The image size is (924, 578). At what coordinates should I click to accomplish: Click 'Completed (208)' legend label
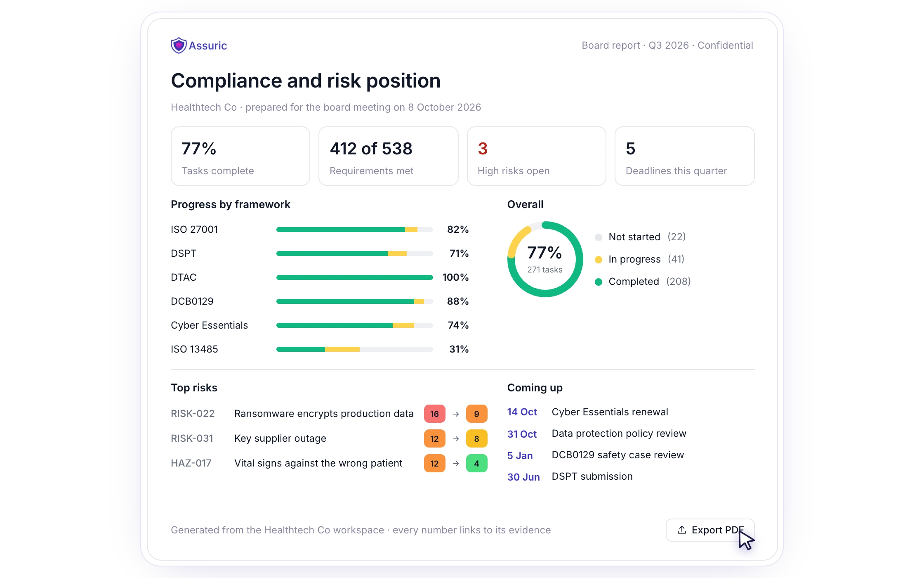[x=650, y=282]
